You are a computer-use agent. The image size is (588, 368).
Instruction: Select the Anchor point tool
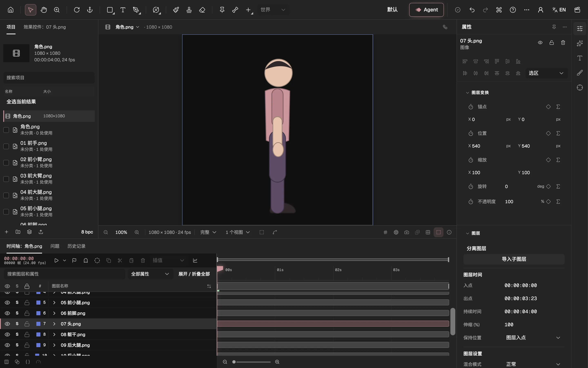click(90, 10)
